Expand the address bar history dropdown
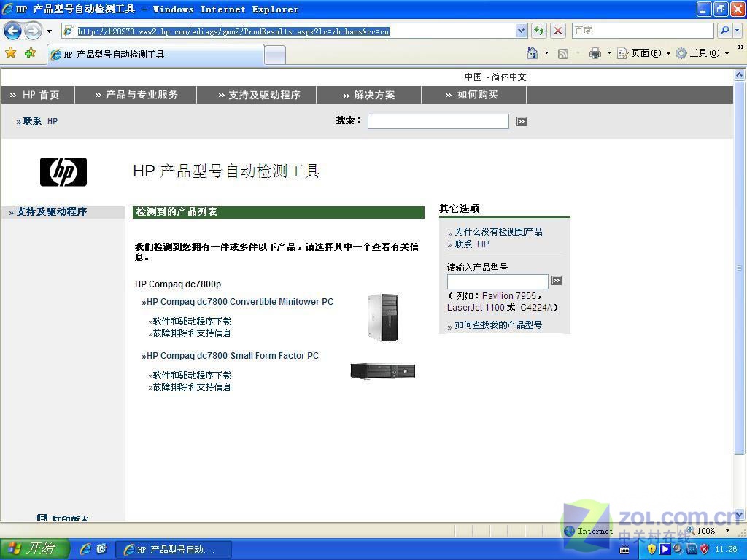The image size is (747, 560). [521, 31]
